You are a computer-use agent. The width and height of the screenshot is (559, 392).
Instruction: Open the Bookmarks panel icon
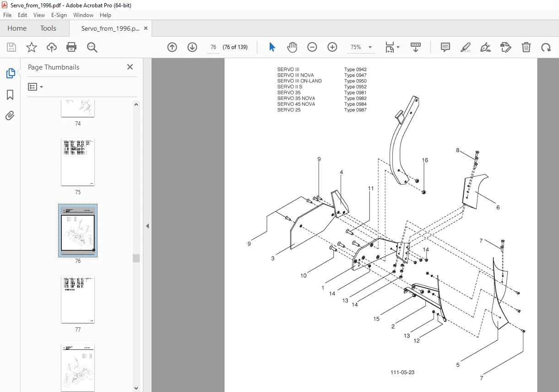click(x=10, y=95)
